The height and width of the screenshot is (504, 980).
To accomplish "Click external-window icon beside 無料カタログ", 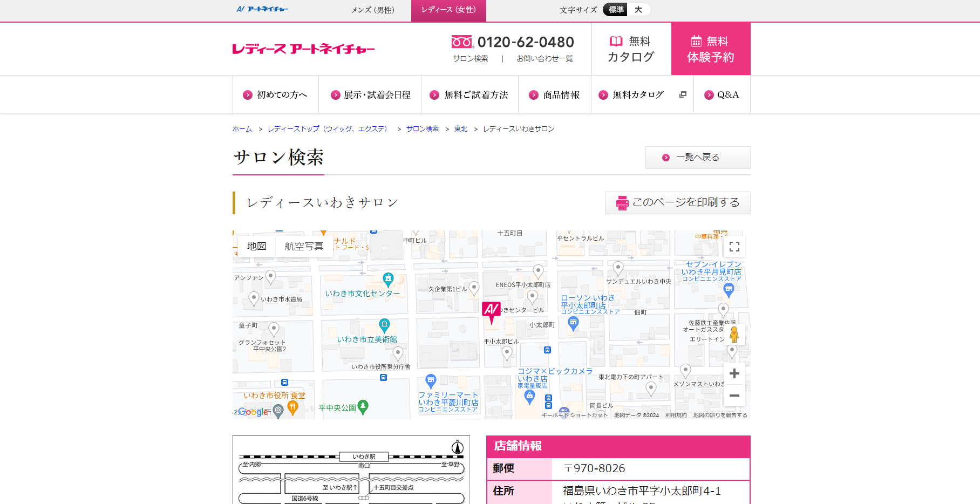I will click(683, 94).
